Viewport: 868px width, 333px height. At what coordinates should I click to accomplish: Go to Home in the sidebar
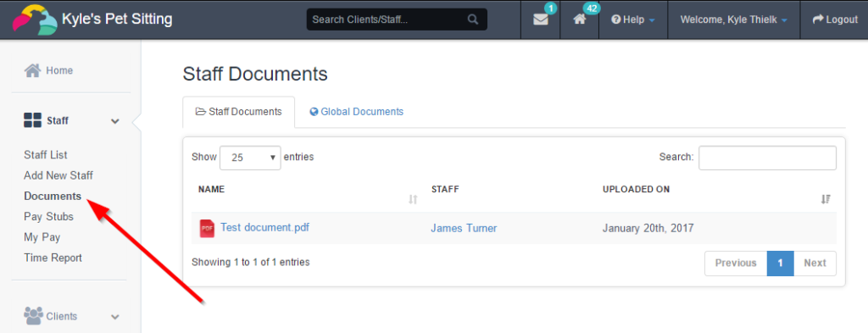[x=59, y=71]
